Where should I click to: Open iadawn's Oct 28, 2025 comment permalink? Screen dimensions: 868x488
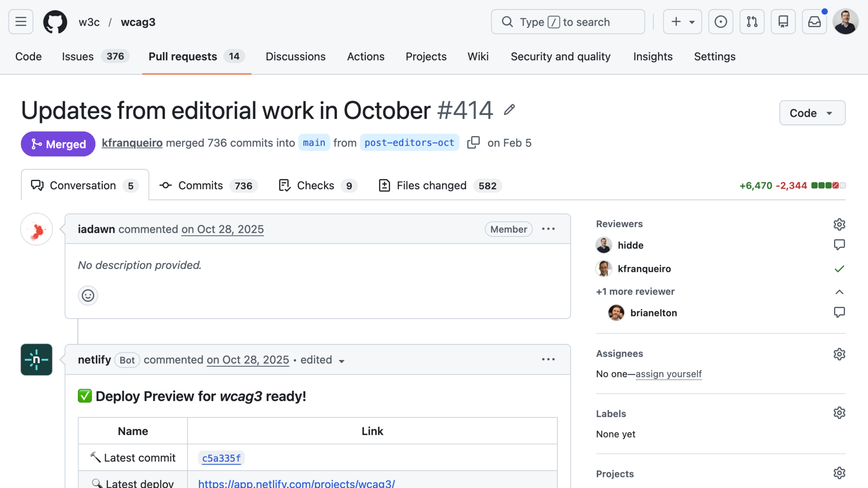click(x=222, y=229)
